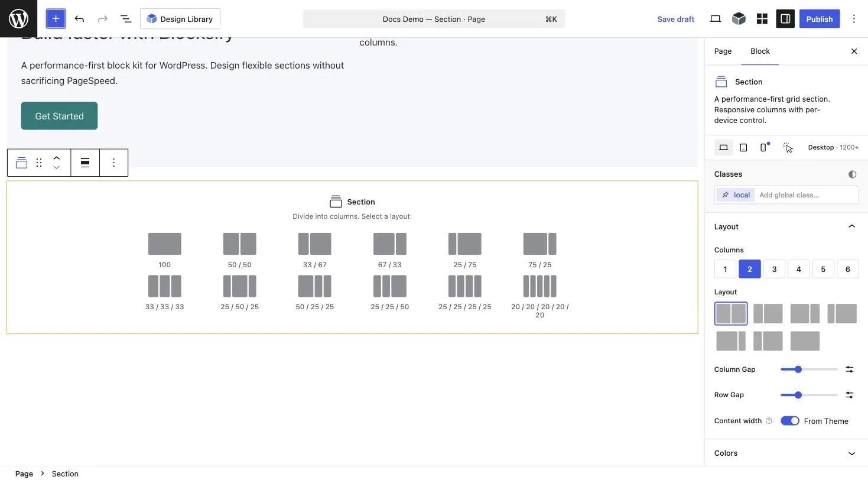This screenshot has width=868, height=480.
Task: Open block toolbar Options three-dot menu
Action: [x=113, y=163]
